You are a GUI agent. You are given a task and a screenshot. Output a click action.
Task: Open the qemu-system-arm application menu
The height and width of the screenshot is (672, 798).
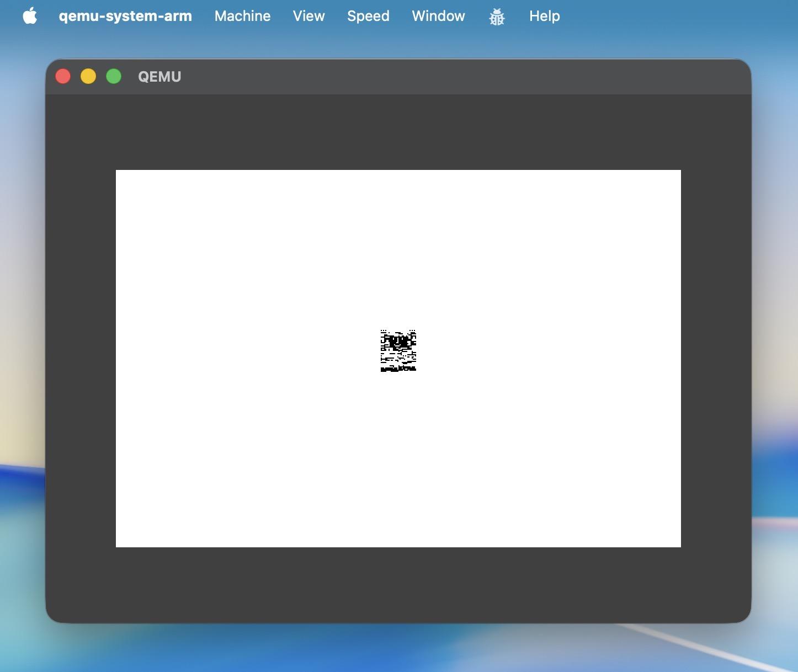coord(125,16)
